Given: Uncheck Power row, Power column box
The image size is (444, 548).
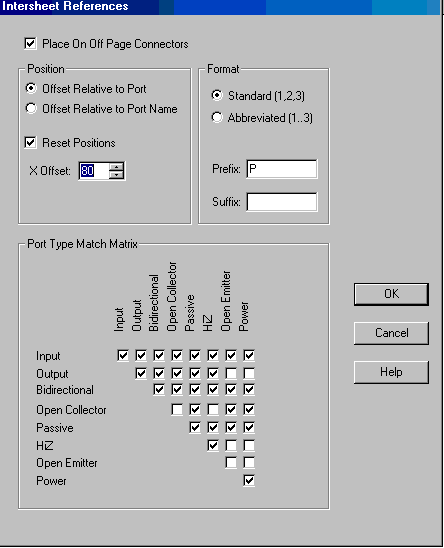Looking at the screenshot, I should pyautogui.click(x=249, y=481).
